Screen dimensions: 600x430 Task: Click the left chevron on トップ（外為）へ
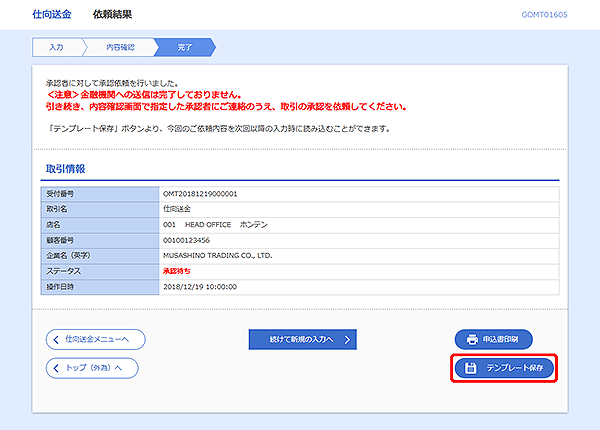[x=56, y=368]
